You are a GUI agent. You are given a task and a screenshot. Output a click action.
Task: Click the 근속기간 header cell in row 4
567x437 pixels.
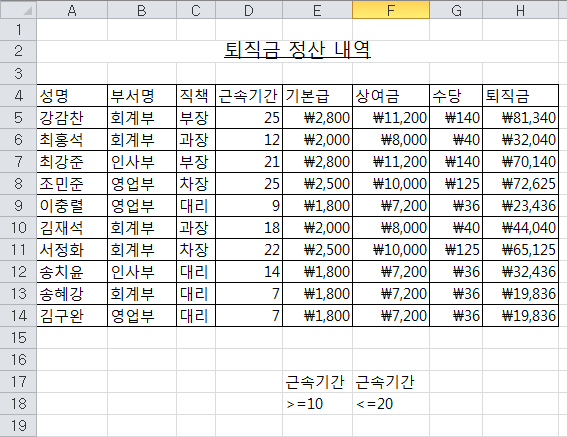pos(249,96)
